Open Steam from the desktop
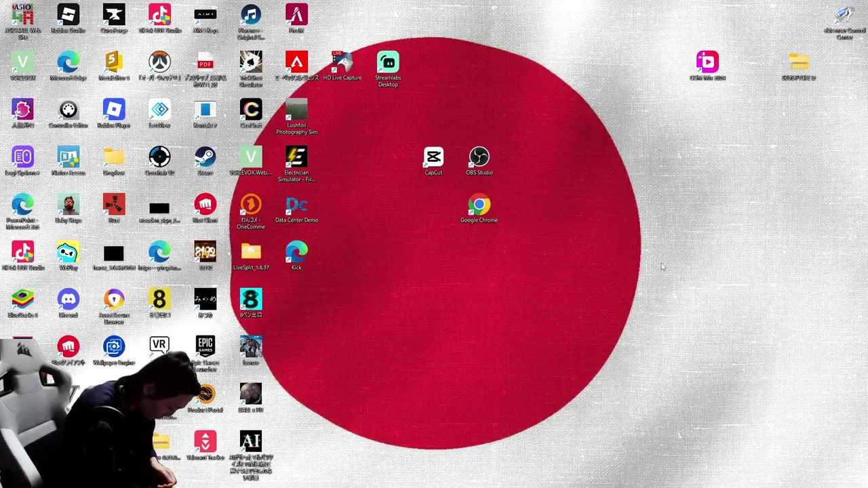 [205, 157]
